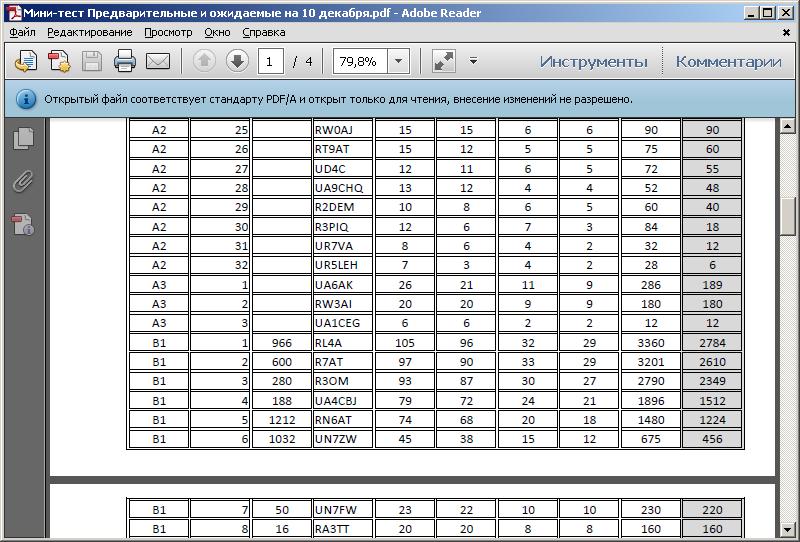
Task: Click value 600 in R7AT row
Action: tap(282, 362)
